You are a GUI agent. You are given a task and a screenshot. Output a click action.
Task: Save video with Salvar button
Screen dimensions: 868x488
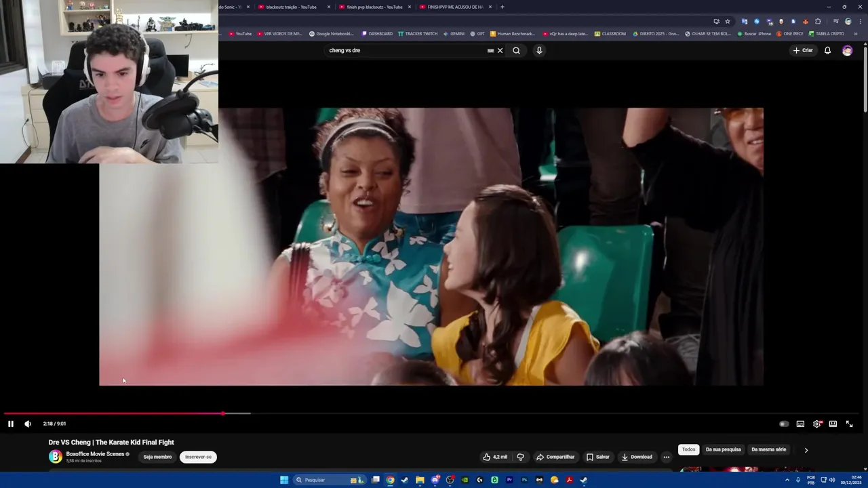pyautogui.click(x=598, y=457)
